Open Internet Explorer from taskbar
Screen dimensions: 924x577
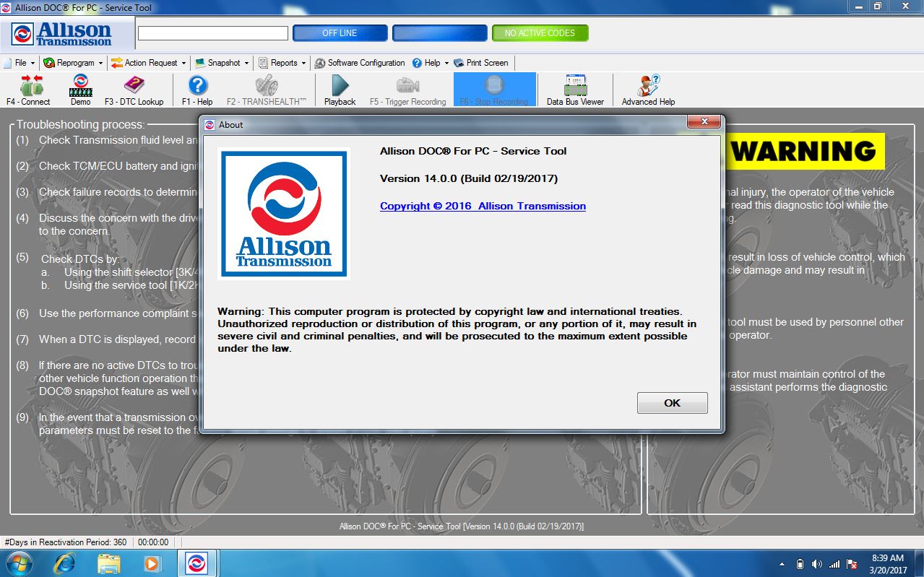[64, 563]
